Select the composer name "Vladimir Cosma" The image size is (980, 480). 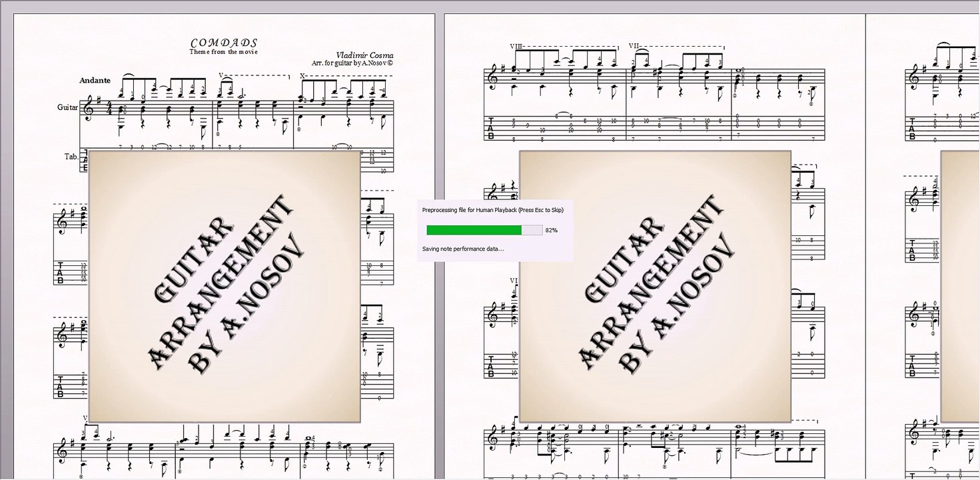[x=364, y=55]
